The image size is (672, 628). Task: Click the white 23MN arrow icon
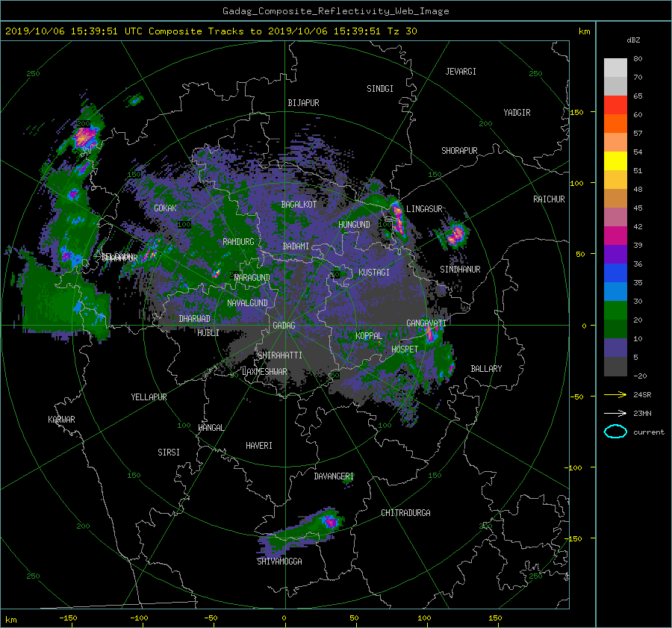click(615, 413)
